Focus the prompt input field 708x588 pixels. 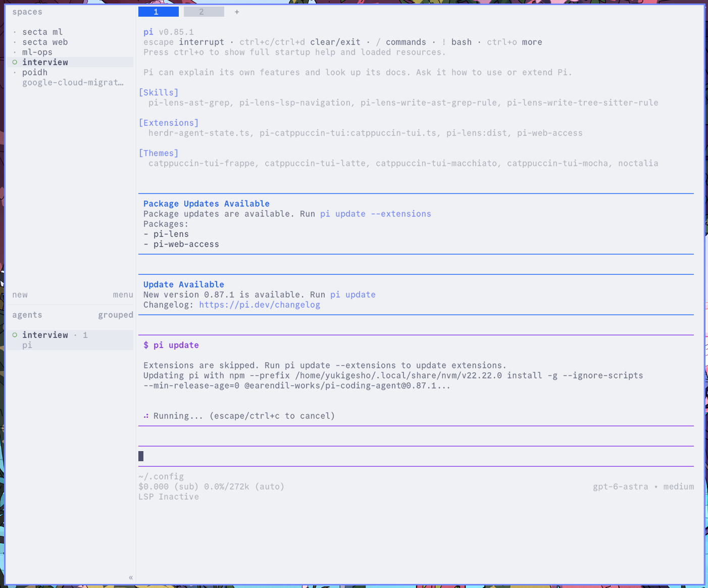pyautogui.click(x=416, y=456)
